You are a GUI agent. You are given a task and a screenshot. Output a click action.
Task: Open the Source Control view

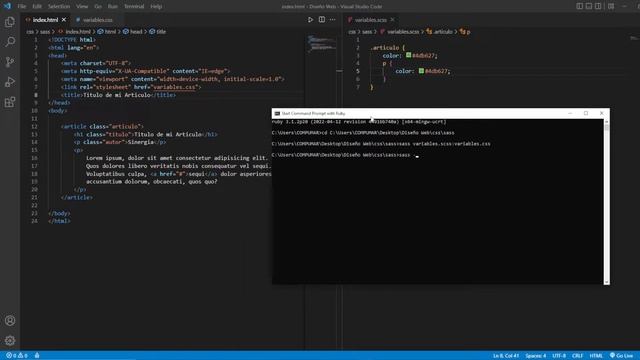[x=10, y=62]
